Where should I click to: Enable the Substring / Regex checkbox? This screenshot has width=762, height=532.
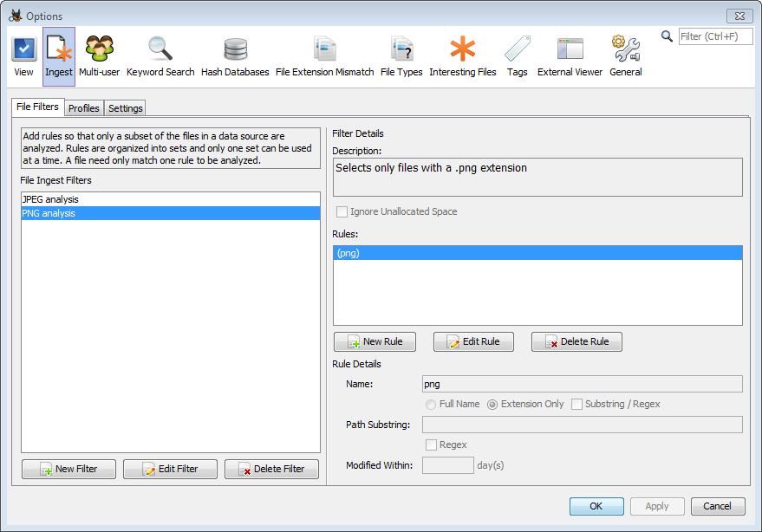coord(577,405)
